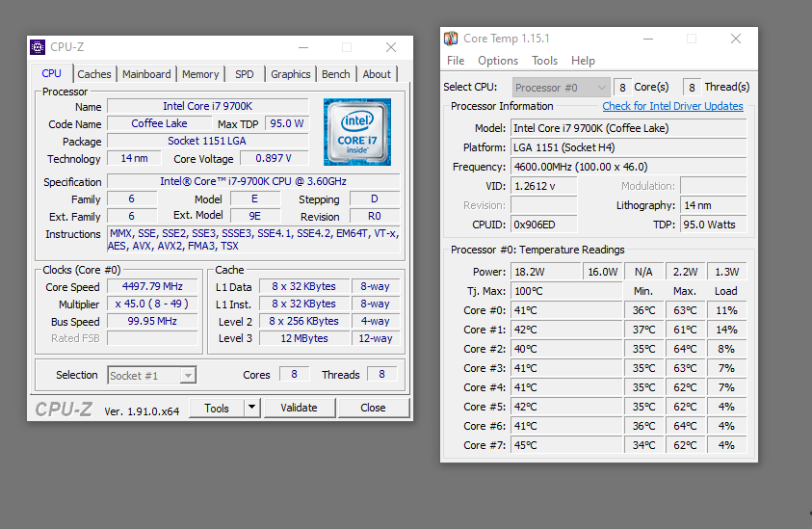Click the Multiplier value x 45.0
The width and height of the screenshot is (812, 529).
152,304
